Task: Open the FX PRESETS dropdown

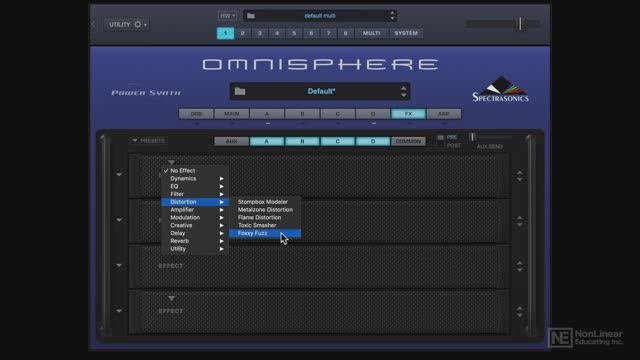Action: click(149, 141)
